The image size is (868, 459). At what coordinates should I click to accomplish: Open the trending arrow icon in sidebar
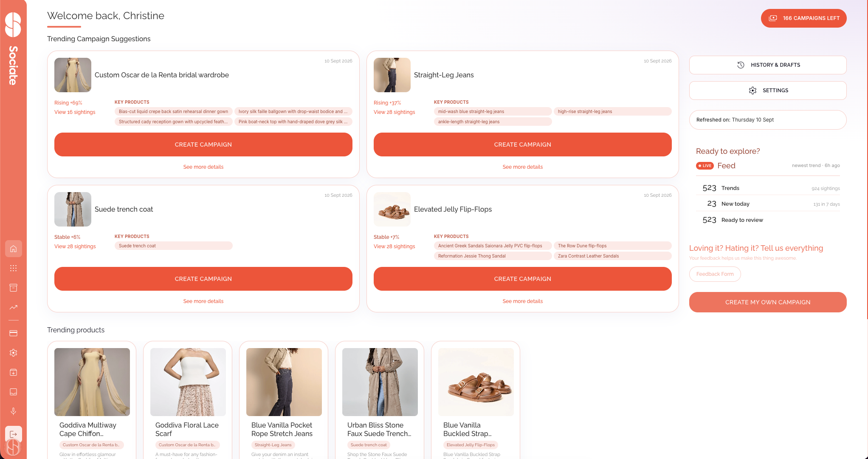13,307
